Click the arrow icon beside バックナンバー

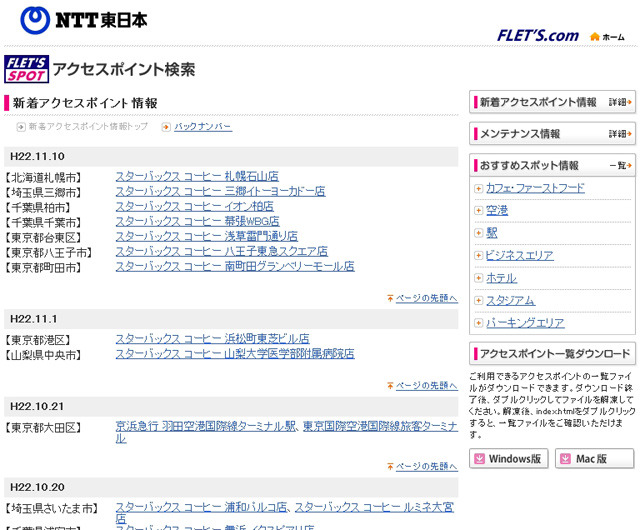(166, 127)
